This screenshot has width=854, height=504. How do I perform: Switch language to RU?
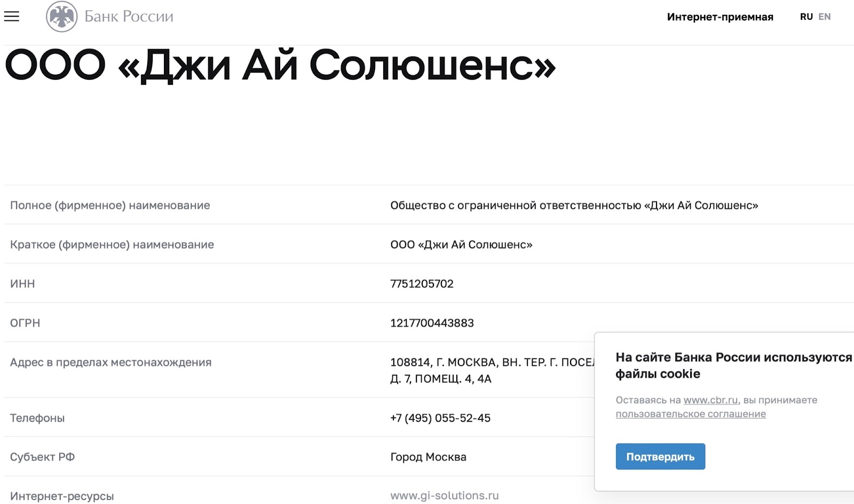pos(806,17)
